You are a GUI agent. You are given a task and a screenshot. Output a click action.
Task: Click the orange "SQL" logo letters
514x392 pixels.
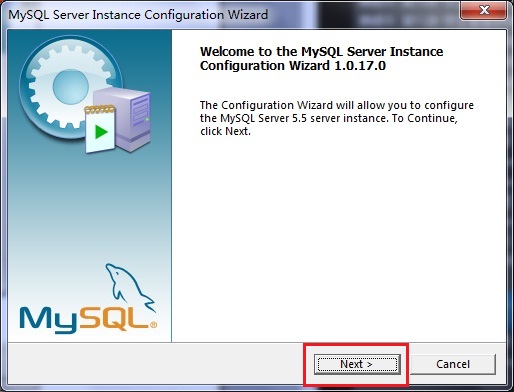coord(114,318)
